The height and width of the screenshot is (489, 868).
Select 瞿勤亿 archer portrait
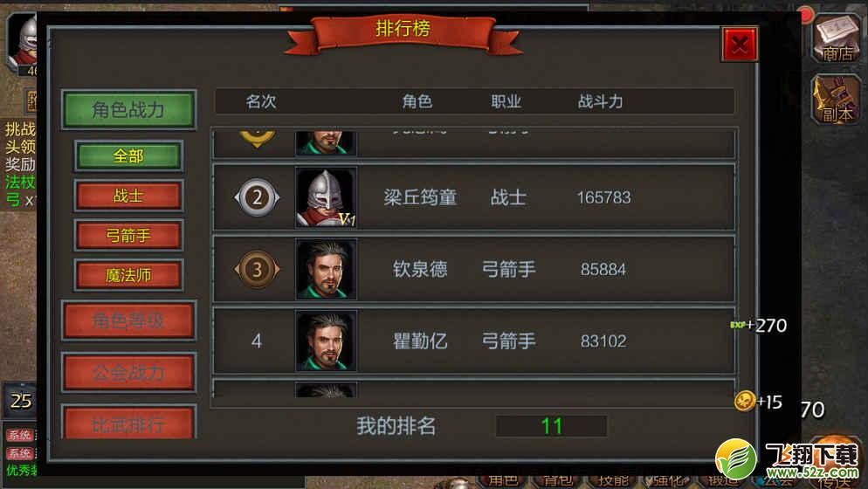pyautogui.click(x=326, y=341)
